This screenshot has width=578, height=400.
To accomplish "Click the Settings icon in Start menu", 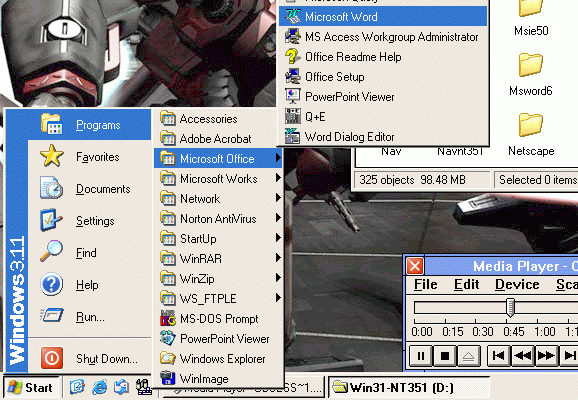I will (52, 220).
